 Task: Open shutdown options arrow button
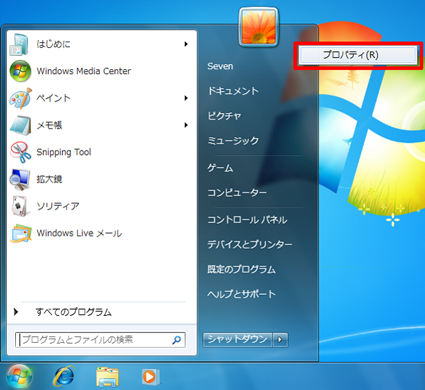tap(280, 340)
